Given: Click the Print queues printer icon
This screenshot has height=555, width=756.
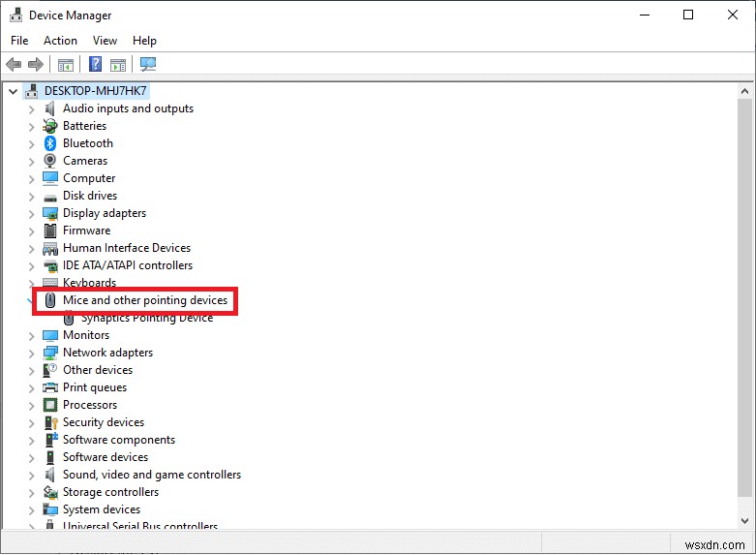Looking at the screenshot, I should (x=50, y=387).
